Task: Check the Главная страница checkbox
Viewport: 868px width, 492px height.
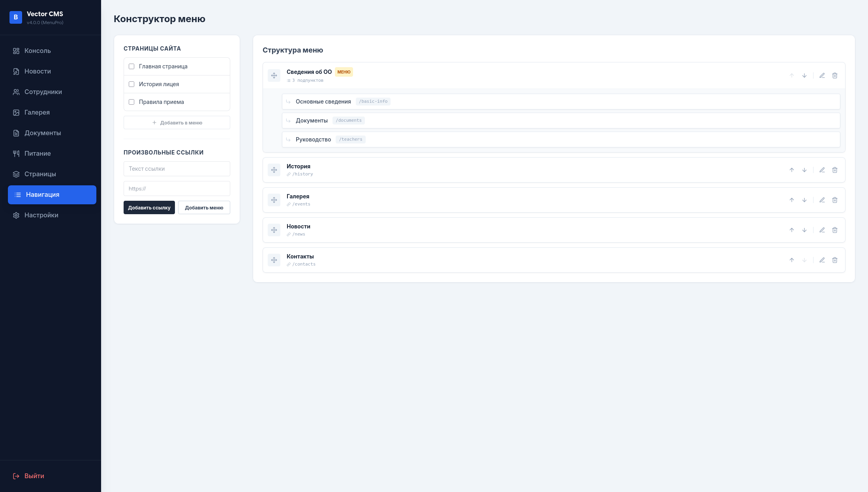Action: coord(132,66)
